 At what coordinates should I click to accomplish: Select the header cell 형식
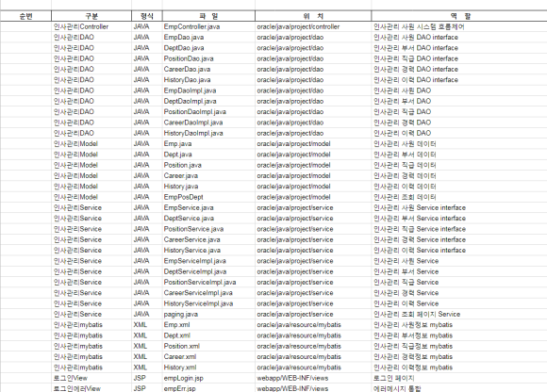pos(147,16)
